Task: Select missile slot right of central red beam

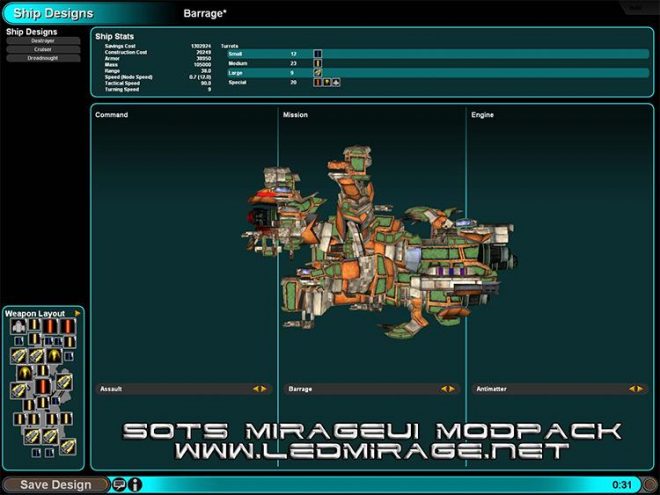Action: tap(64, 382)
